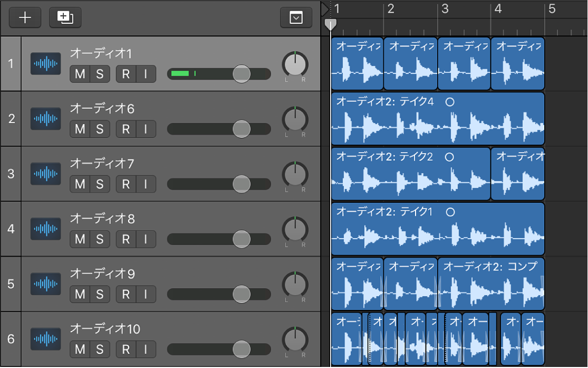Click the waveform icon of オーディオ6
588x368 pixels.
(x=45, y=119)
